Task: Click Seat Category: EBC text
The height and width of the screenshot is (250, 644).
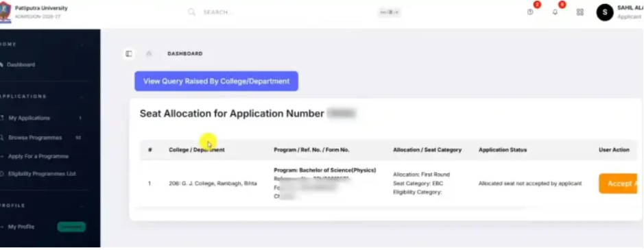Action: click(418, 183)
